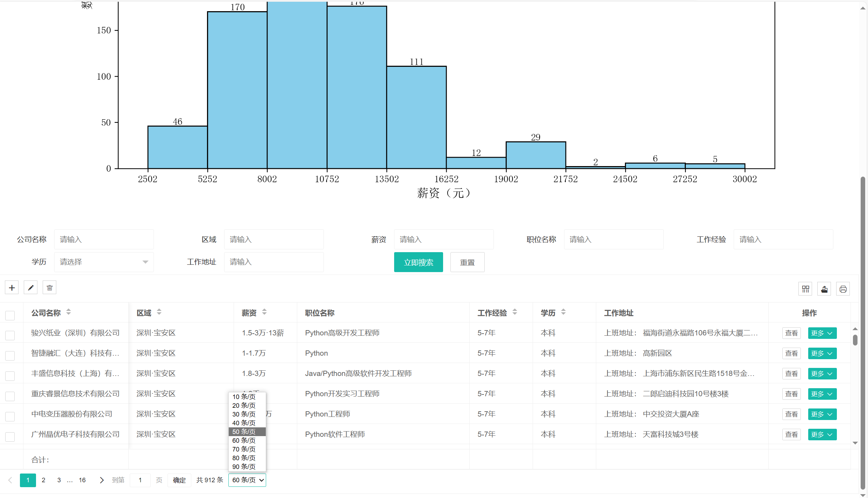
Task: Focus the 公司名称 input field
Action: (x=104, y=240)
